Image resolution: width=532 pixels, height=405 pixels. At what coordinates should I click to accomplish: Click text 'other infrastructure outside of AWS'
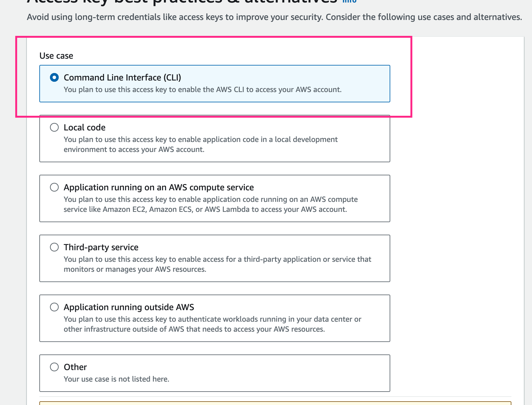pos(124,329)
